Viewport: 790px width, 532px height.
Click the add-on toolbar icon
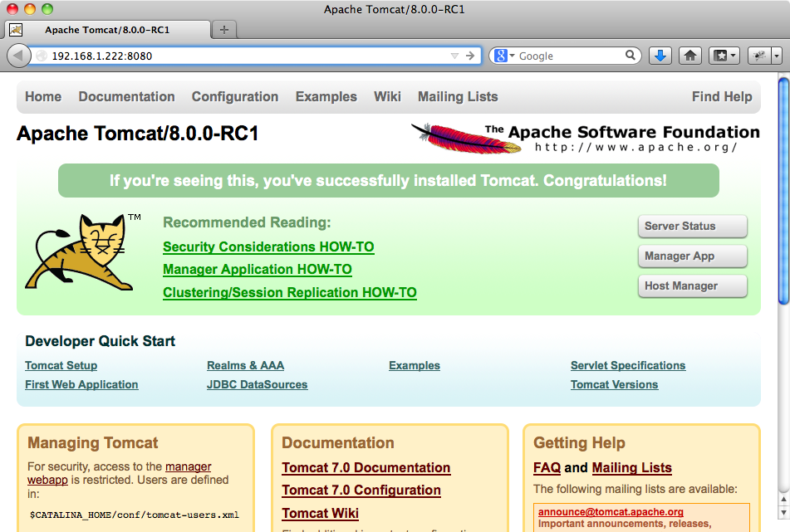760,56
